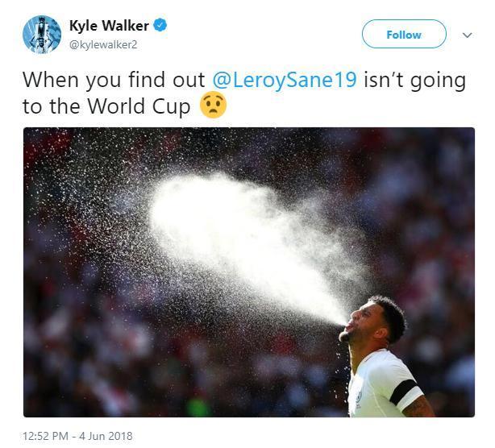
Task: Click the 12:52 PM timestamp
Action: click(45, 436)
